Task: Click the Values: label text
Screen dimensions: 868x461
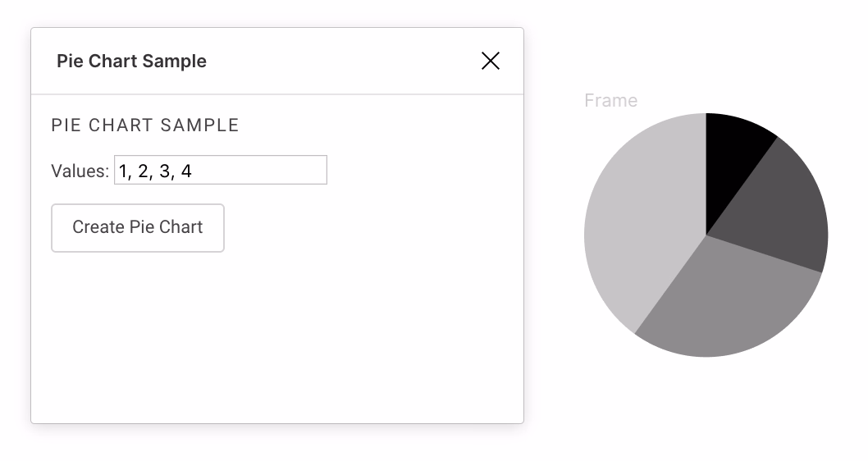Action: [80, 171]
